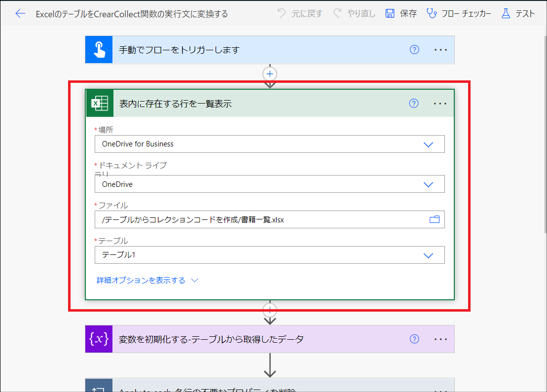Open help for the 表内に存在する行を一覧表示 action
Viewport: 547px width, 392px height.
click(414, 103)
